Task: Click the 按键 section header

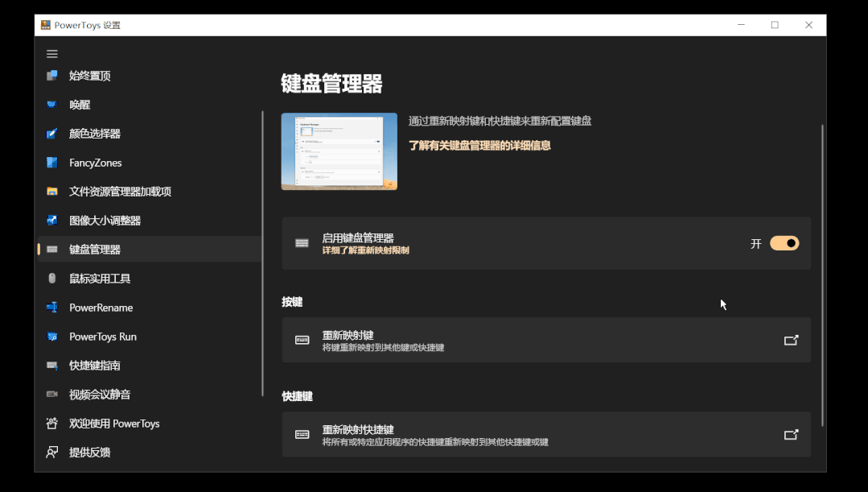Action: click(x=292, y=302)
